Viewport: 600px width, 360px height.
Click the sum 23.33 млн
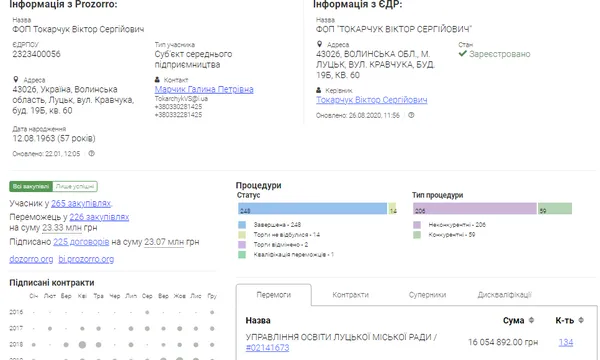tap(62, 228)
